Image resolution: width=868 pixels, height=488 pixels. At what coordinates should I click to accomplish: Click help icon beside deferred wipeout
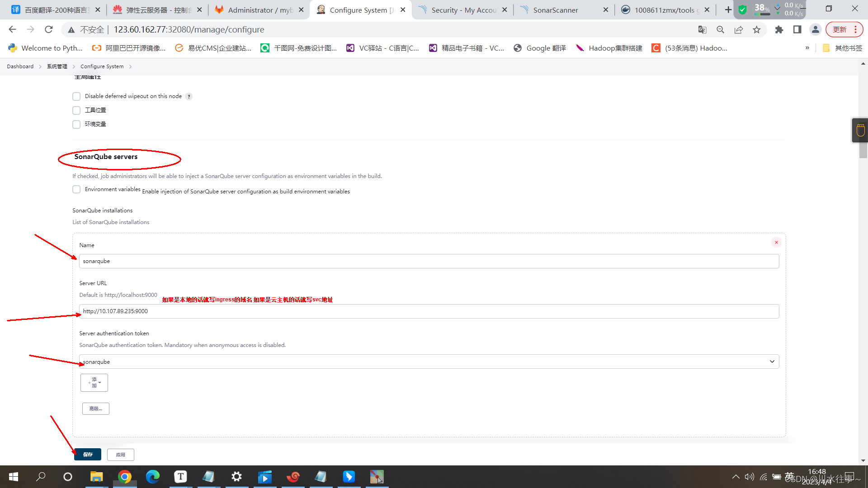click(189, 97)
